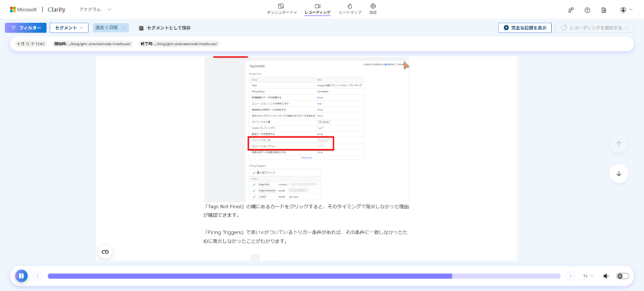Open the document icon in header

click(604, 10)
